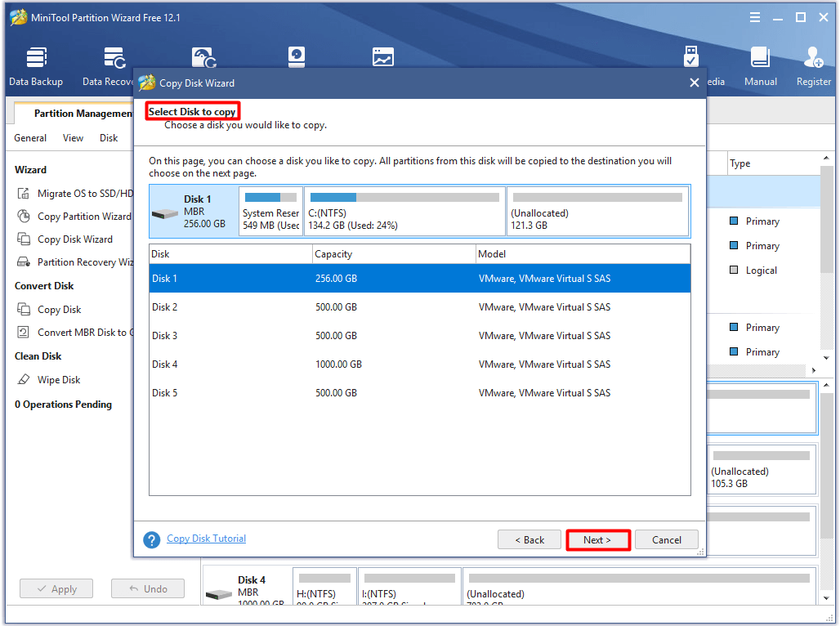Select Disk 4 row in disk list

[x=420, y=364]
